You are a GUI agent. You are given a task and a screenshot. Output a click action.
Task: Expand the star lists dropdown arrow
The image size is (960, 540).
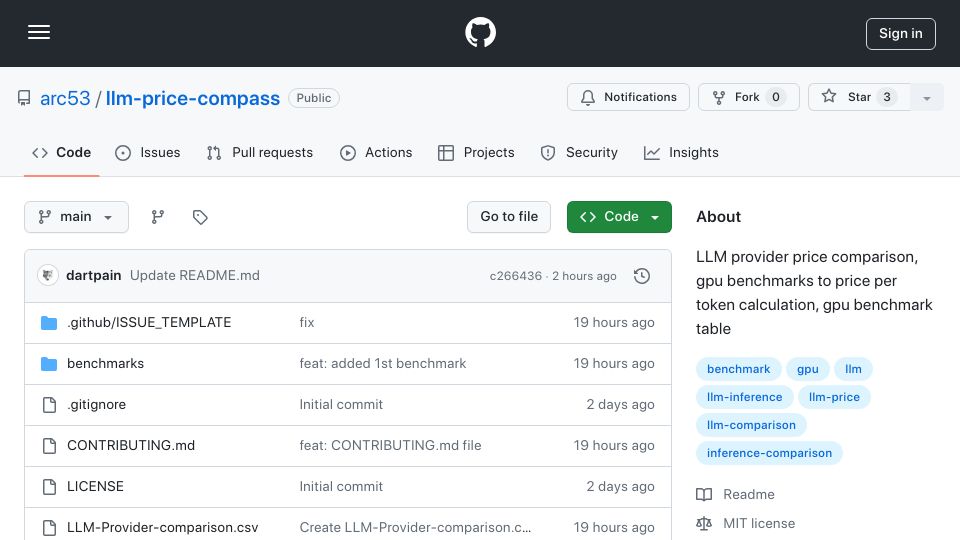click(926, 97)
